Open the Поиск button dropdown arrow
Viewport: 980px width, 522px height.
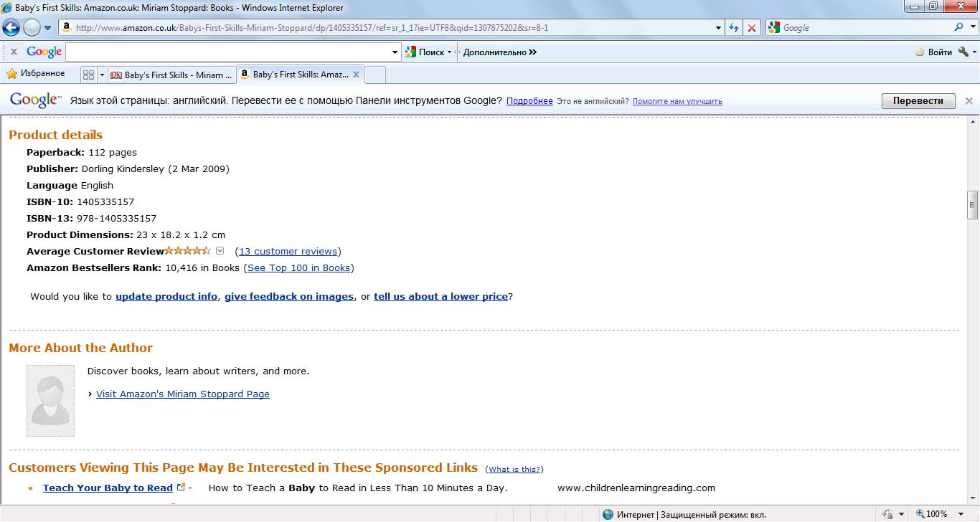pos(450,52)
